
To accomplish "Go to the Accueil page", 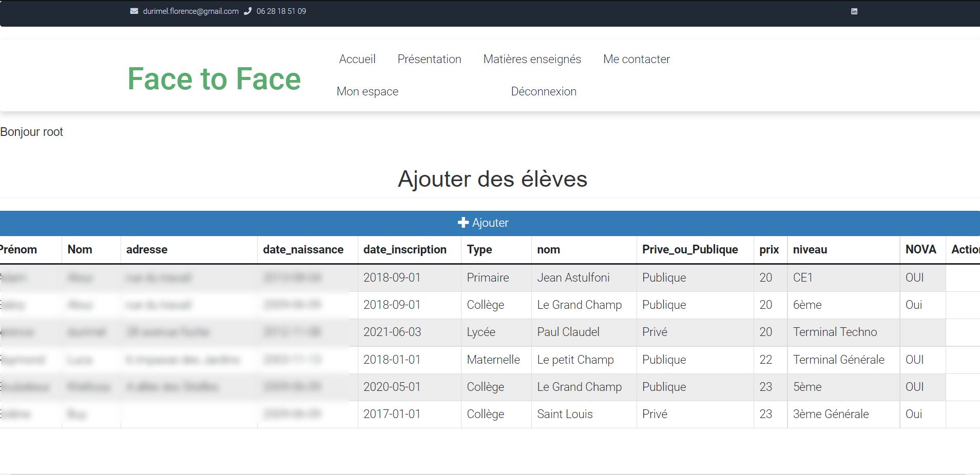I will click(x=357, y=59).
